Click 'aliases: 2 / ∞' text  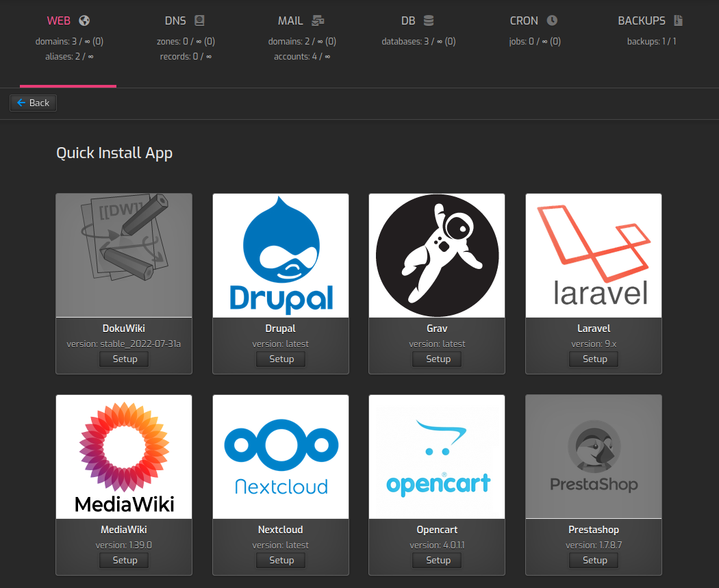(69, 56)
